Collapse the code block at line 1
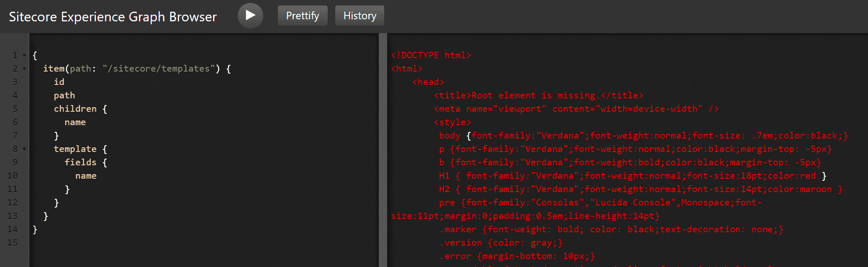This screenshot has width=868, height=267. [24, 55]
